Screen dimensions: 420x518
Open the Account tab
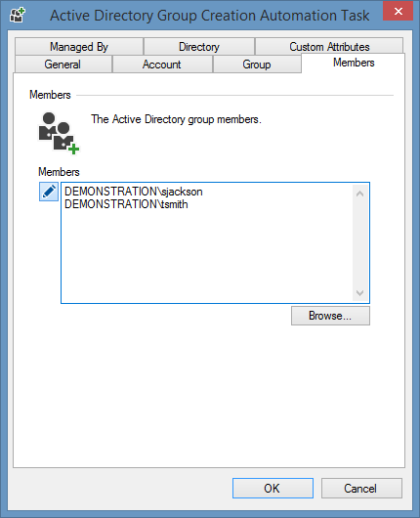tap(162, 65)
